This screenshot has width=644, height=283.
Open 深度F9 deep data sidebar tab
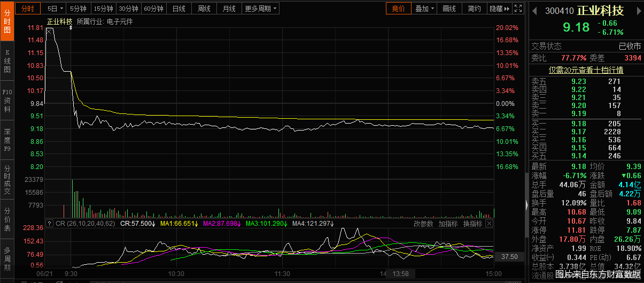(x=7, y=140)
